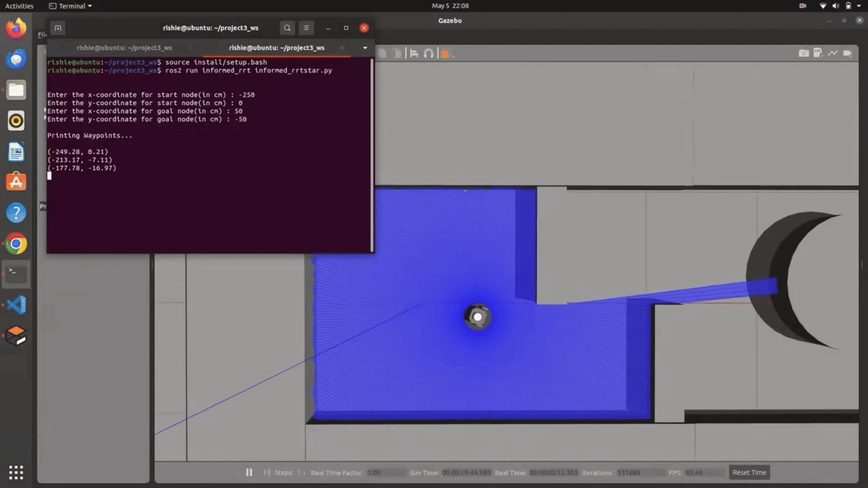Click the 'ros2 run informed_rrt' command line
Screen dimensions: 868x488
(189, 70)
